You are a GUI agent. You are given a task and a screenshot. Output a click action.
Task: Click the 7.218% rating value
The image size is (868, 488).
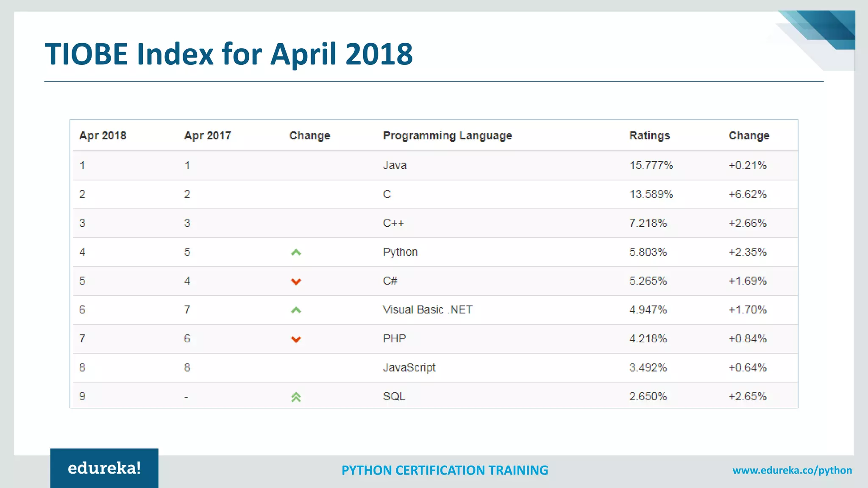pyautogui.click(x=648, y=223)
